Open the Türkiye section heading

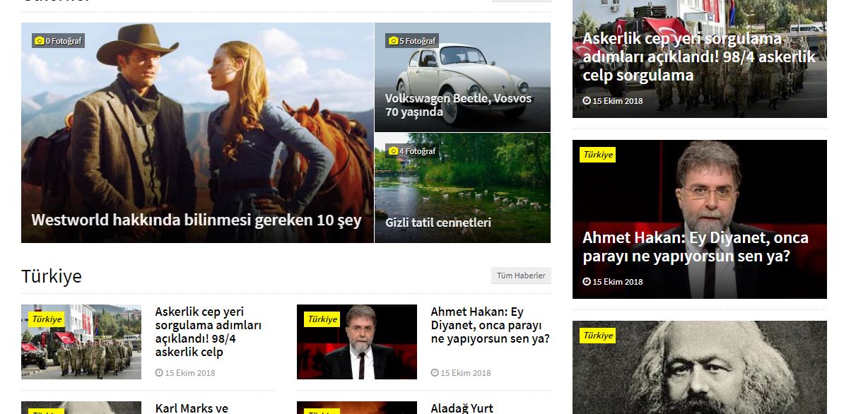coord(52,276)
